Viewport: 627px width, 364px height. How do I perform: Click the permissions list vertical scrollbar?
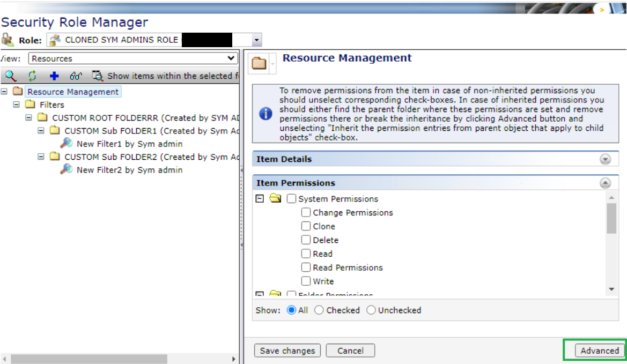[x=611, y=219]
